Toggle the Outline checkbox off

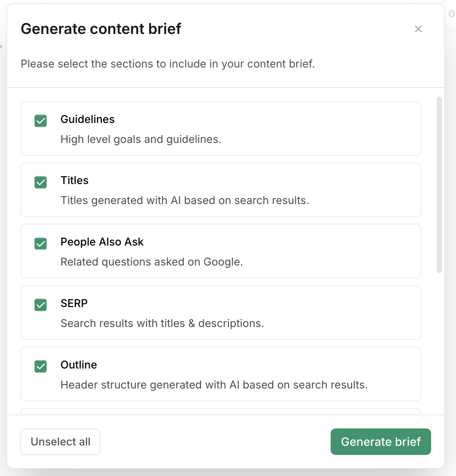41,366
